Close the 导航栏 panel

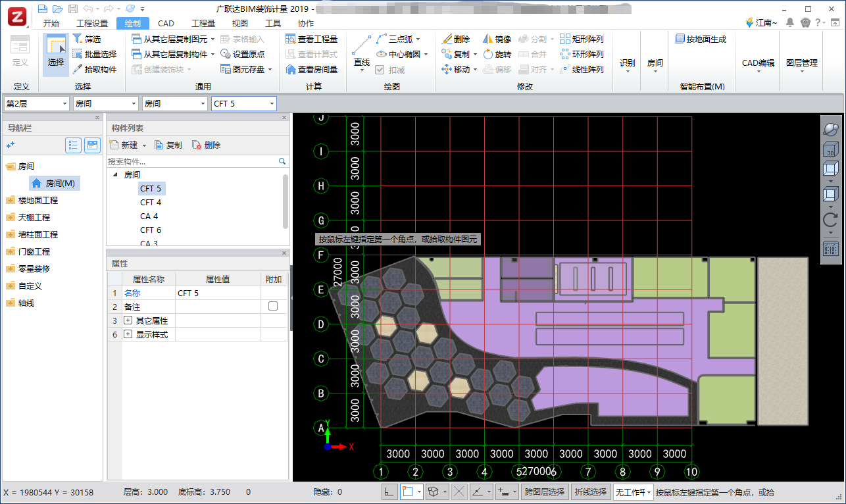coord(97,118)
